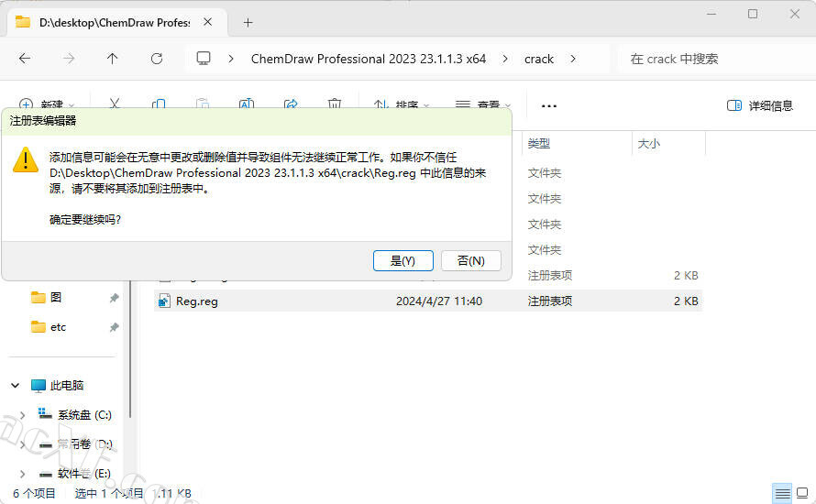Click the Back navigation arrow
Screen dimensions: 816x504
point(25,59)
